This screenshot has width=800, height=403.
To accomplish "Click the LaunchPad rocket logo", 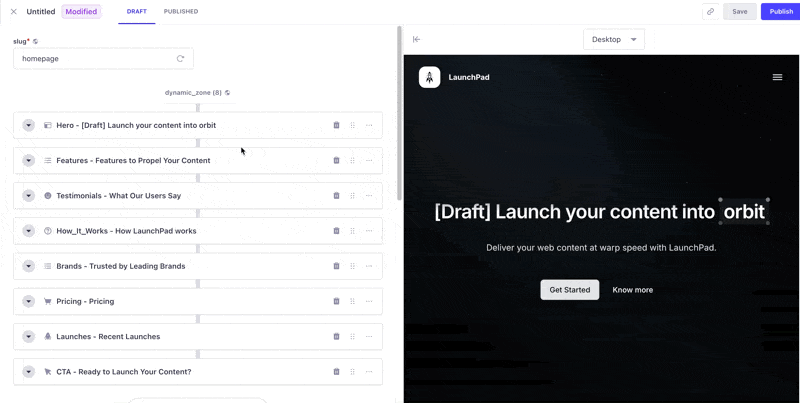I will [x=429, y=77].
